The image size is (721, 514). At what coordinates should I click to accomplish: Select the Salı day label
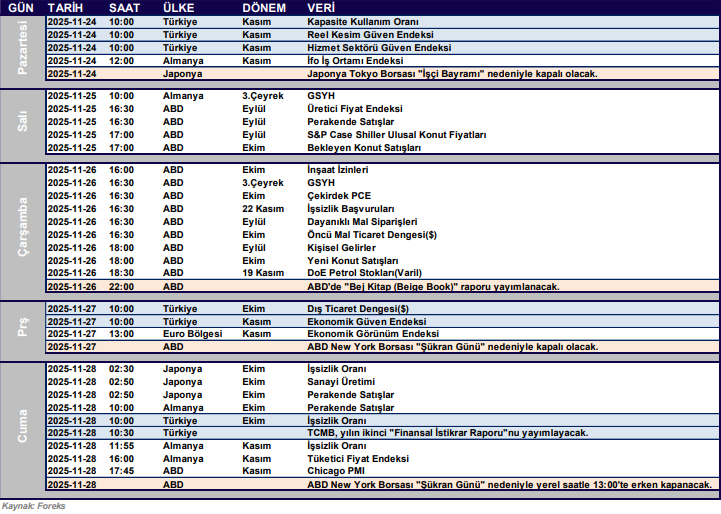tap(22, 122)
